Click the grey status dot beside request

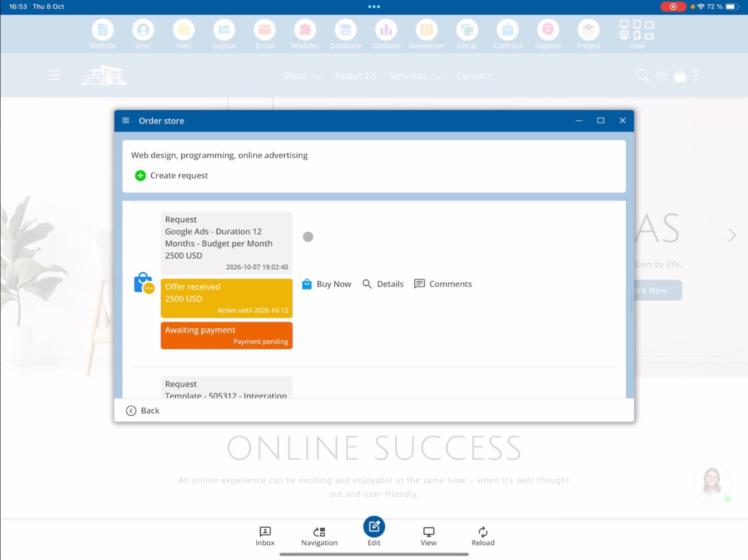[x=308, y=237]
